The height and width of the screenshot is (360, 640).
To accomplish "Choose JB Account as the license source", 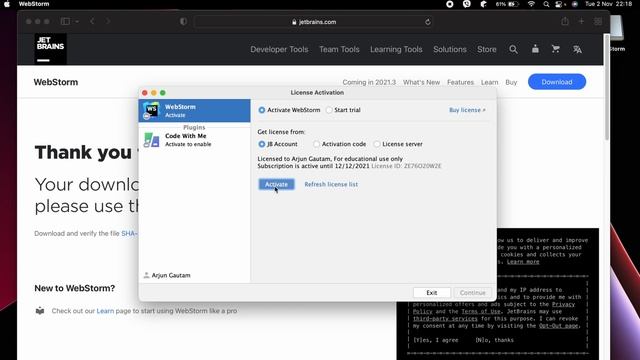I will tap(262, 144).
